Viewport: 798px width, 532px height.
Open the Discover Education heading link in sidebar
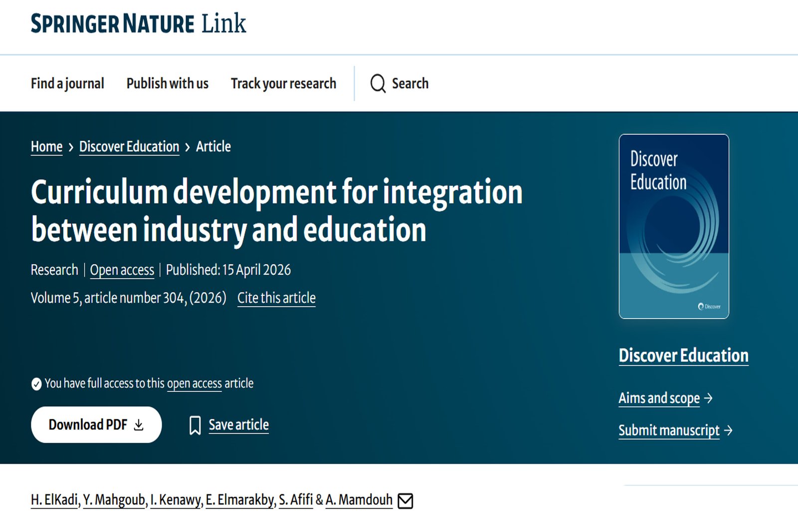click(683, 355)
